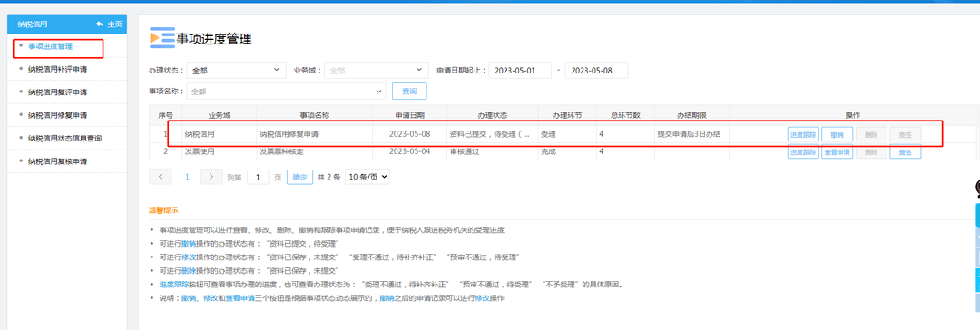Select the 发票使用 business domain cell

click(220, 151)
